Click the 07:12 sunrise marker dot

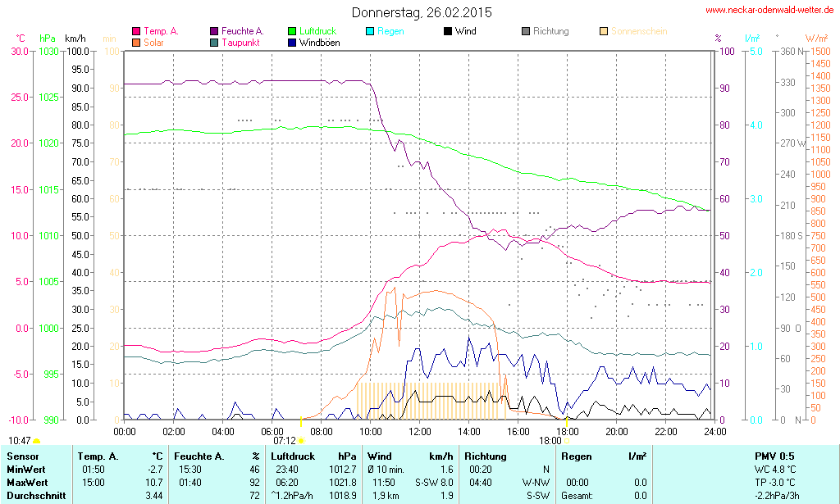point(301,441)
